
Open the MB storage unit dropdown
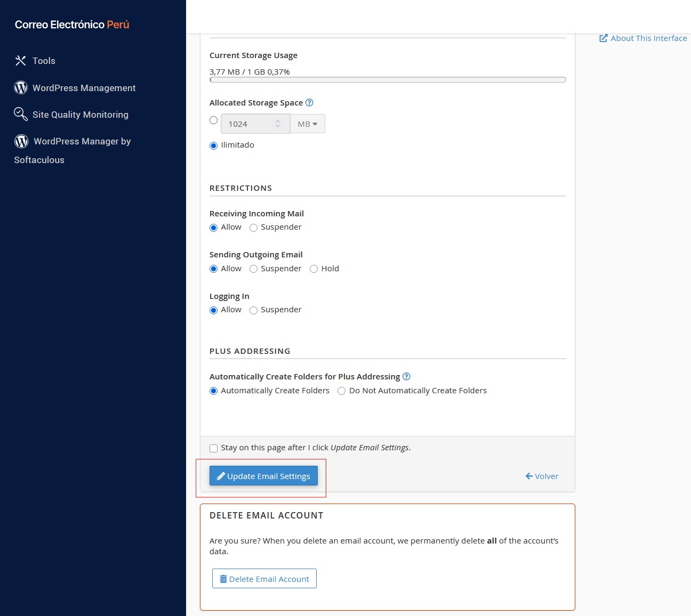click(x=307, y=124)
